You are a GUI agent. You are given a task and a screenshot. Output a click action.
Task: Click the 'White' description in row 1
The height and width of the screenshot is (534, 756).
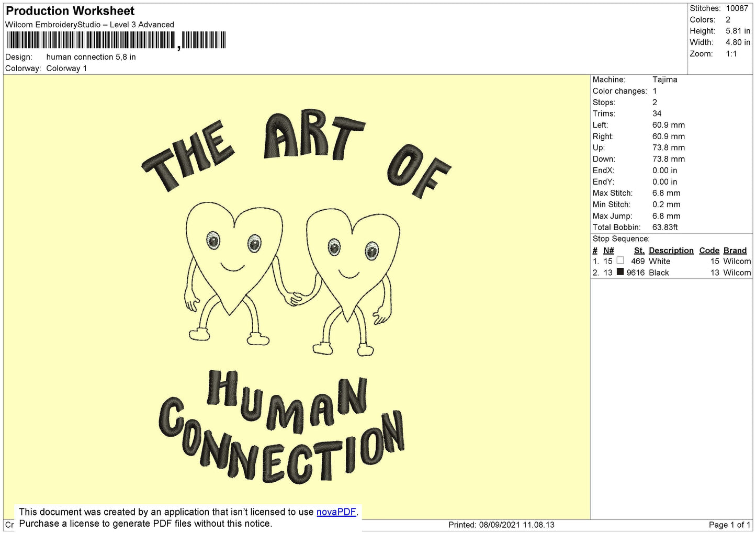pyautogui.click(x=659, y=262)
